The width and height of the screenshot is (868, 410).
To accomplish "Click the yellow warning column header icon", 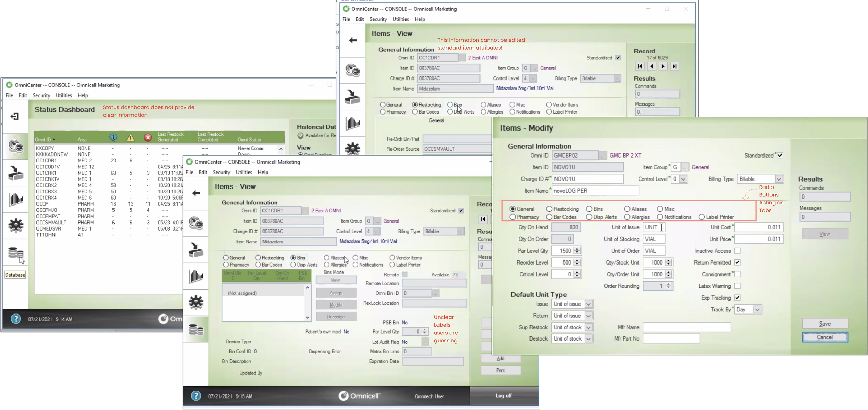I will 131,137.
